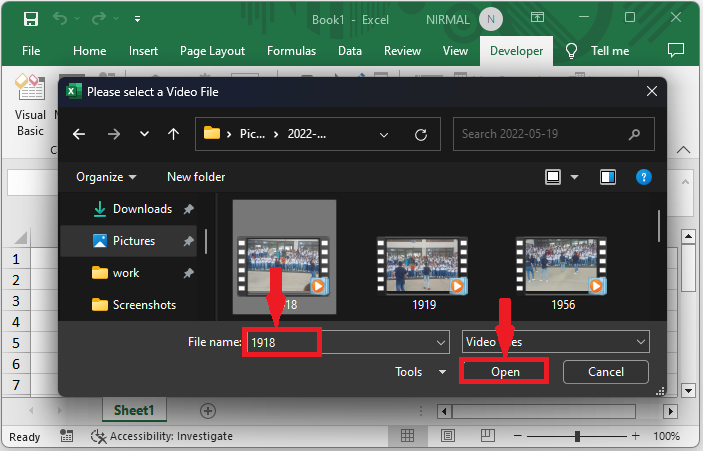703x451 pixels.
Task: Open the Video Files type dropdown
Action: click(555, 342)
